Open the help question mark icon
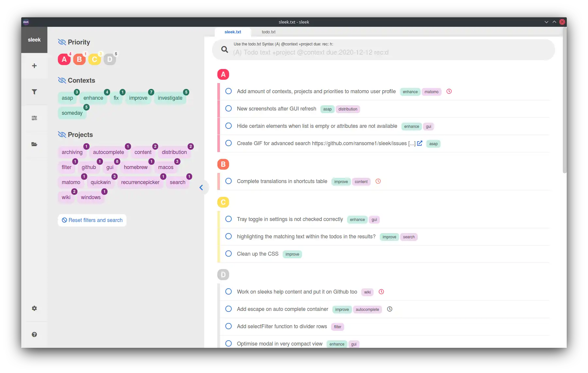 pyautogui.click(x=34, y=334)
